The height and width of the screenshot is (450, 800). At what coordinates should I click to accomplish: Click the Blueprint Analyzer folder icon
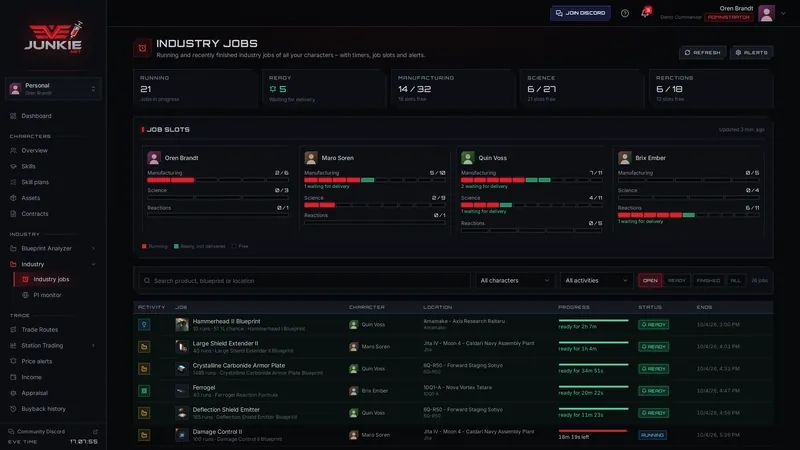13,248
